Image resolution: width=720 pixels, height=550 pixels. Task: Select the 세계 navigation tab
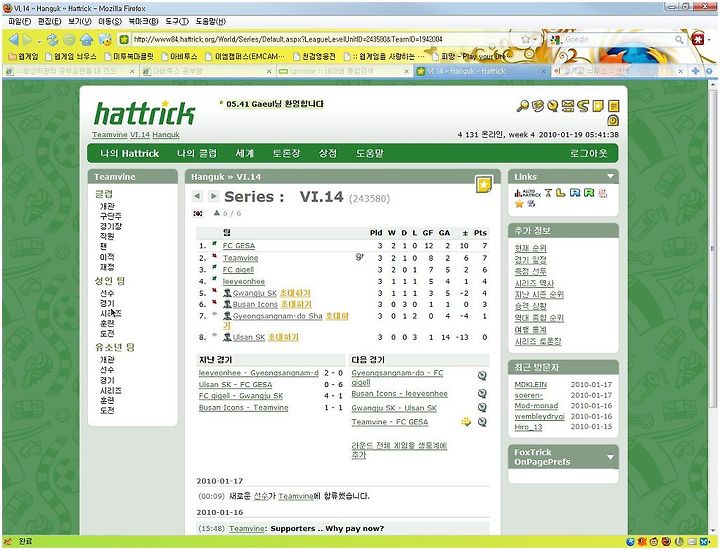click(x=244, y=153)
